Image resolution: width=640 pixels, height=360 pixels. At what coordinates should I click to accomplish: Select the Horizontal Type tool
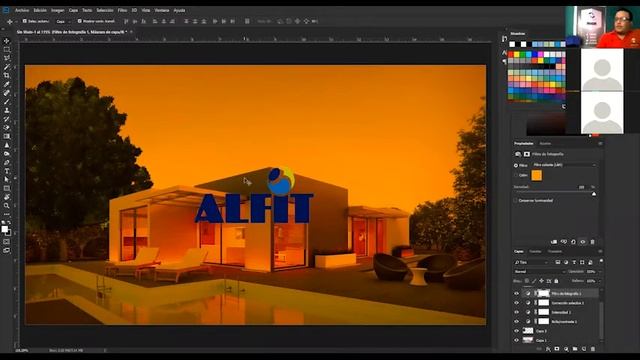point(7,171)
